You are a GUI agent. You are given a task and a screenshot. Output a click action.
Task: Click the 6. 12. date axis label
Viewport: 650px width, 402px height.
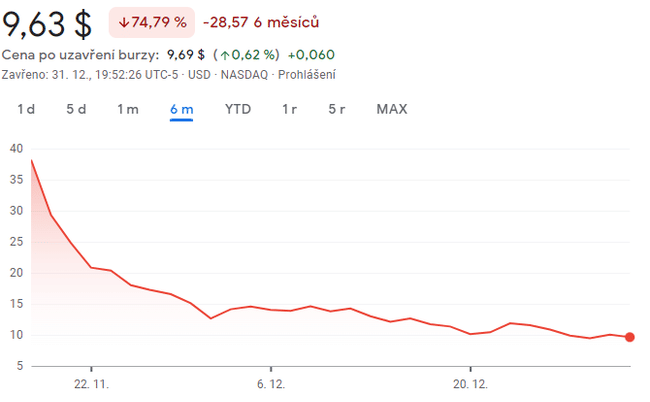[x=270, y=382]
